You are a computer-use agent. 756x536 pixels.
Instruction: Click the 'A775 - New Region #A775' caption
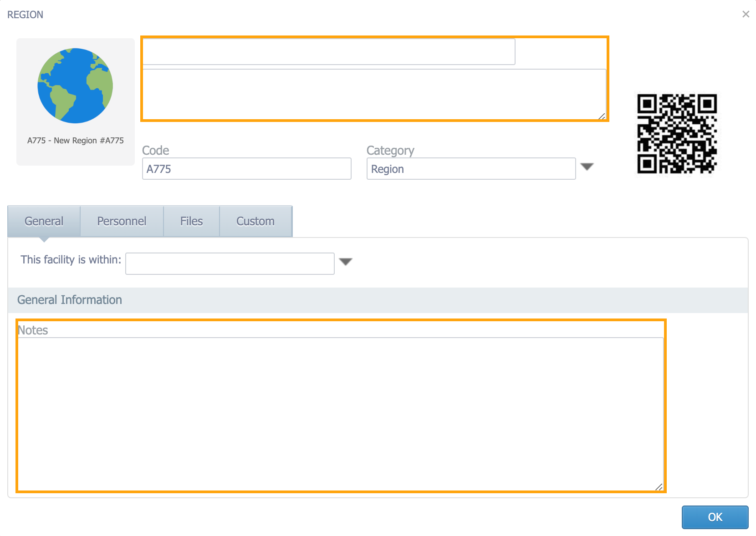(x=76, y=141)
